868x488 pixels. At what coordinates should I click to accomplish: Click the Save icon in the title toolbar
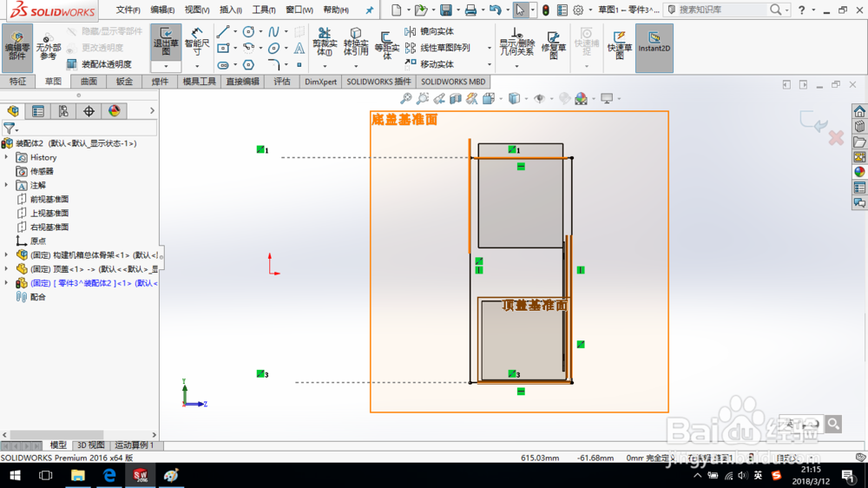pos(445,10)
